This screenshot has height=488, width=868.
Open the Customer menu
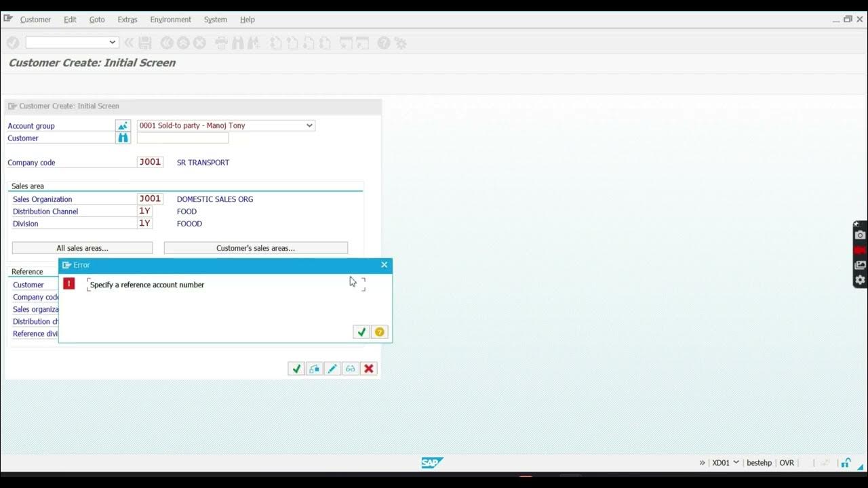click(x=35, y=20)
